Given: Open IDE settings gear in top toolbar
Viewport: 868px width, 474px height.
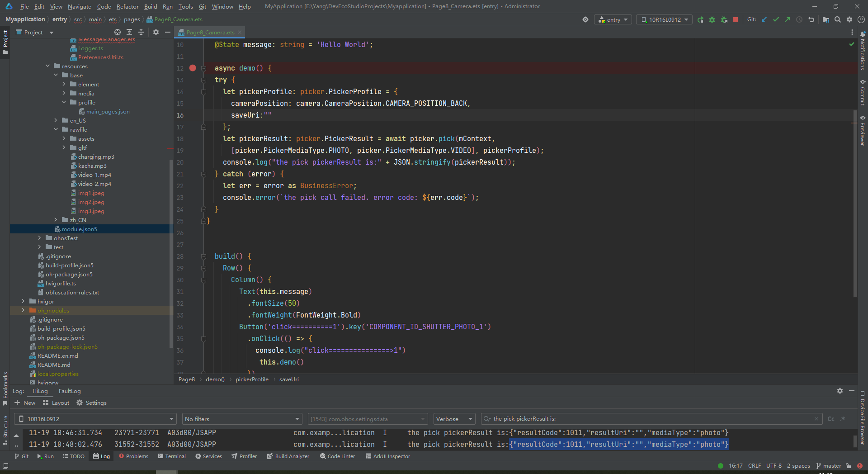Looking at the screenshot, I should 849,19.
